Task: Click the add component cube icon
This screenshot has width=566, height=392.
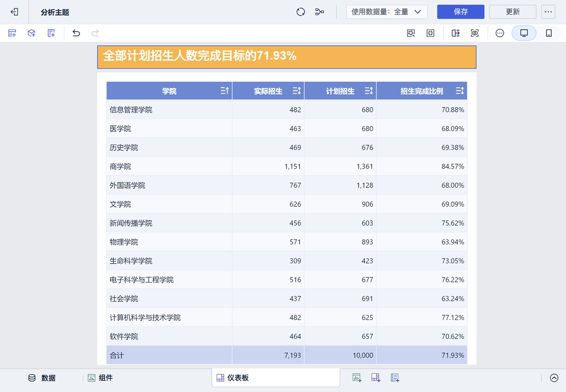Action: click(32, 33)
